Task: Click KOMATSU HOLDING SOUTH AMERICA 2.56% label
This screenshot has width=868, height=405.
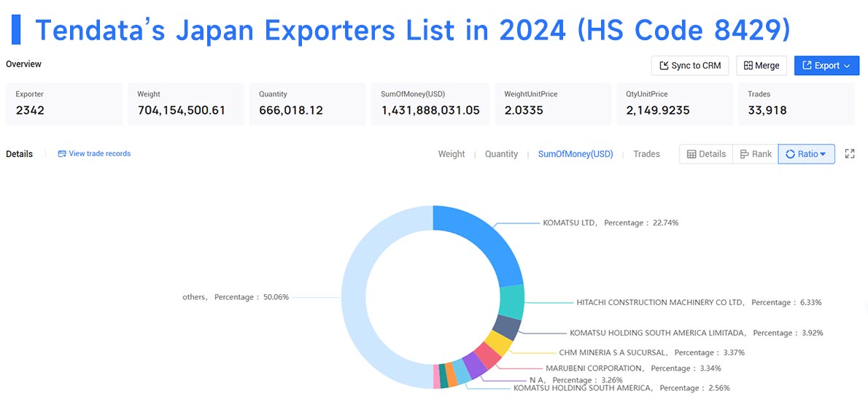Action: 621,387
